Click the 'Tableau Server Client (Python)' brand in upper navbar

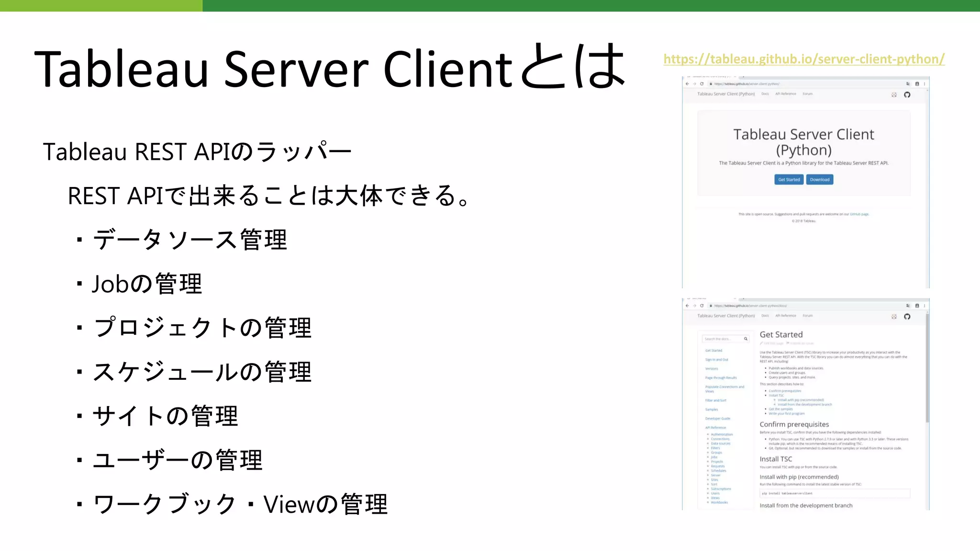[x=726, y=94]
